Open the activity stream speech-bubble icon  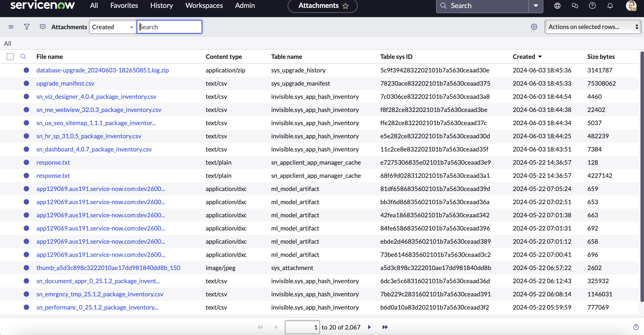pos(43,27)
